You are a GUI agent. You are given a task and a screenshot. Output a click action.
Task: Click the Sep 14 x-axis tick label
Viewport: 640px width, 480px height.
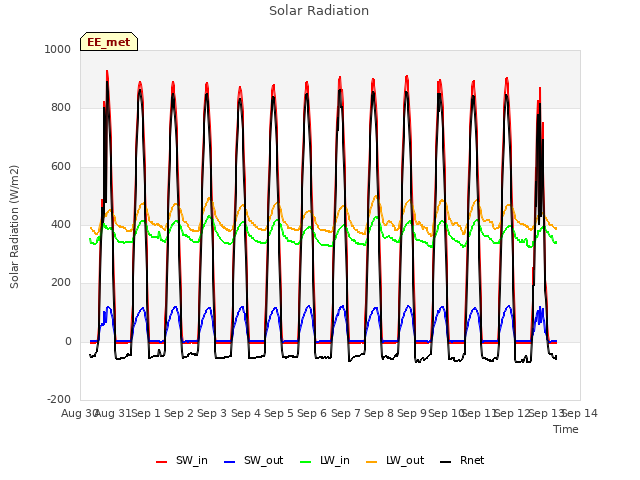coord(580,413)
